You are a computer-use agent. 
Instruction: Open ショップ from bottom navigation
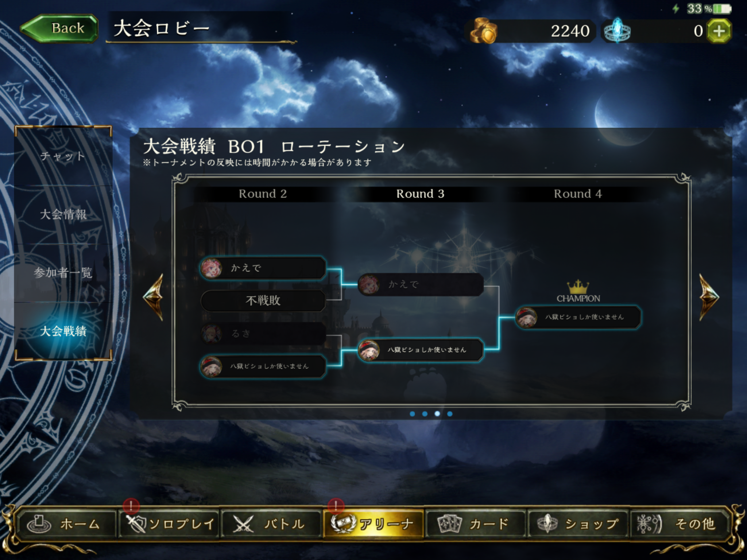point(578,524)
